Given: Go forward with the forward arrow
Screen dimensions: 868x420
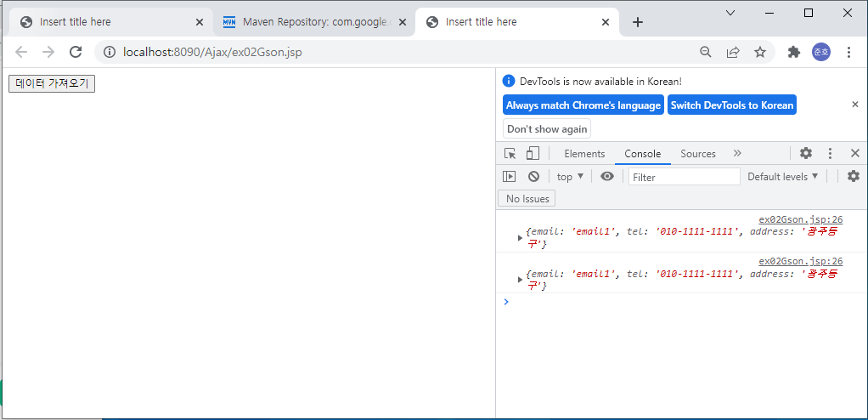Looking at the screenshot, I should coord(48,52).
